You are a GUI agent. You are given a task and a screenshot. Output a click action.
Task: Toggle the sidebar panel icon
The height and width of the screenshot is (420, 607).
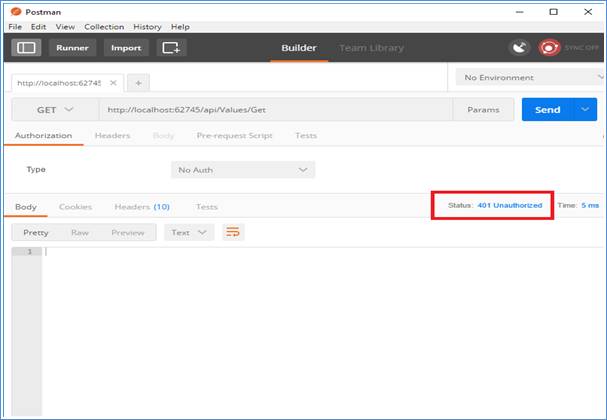pos(26,48)
